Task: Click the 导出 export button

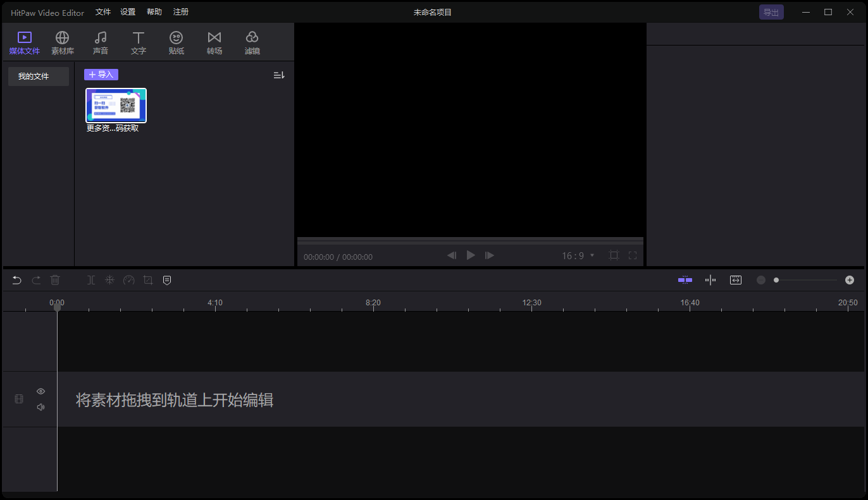Action: [x=771, y=12]
